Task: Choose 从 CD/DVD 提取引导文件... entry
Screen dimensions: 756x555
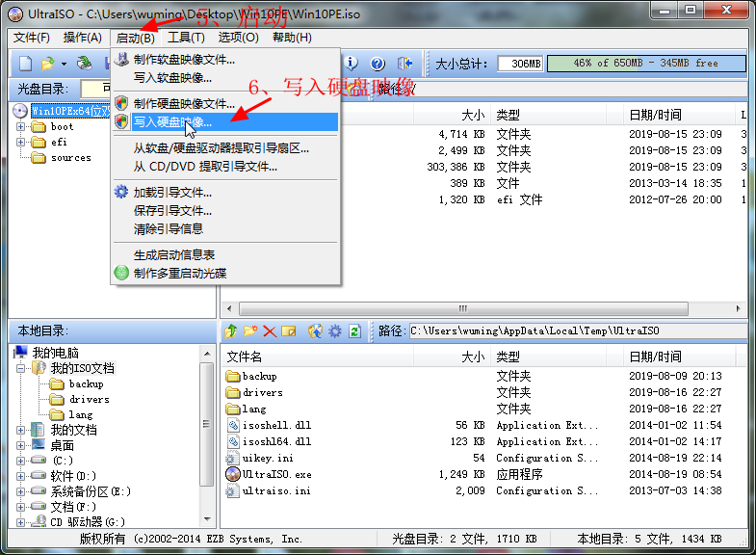Action: 225,167
